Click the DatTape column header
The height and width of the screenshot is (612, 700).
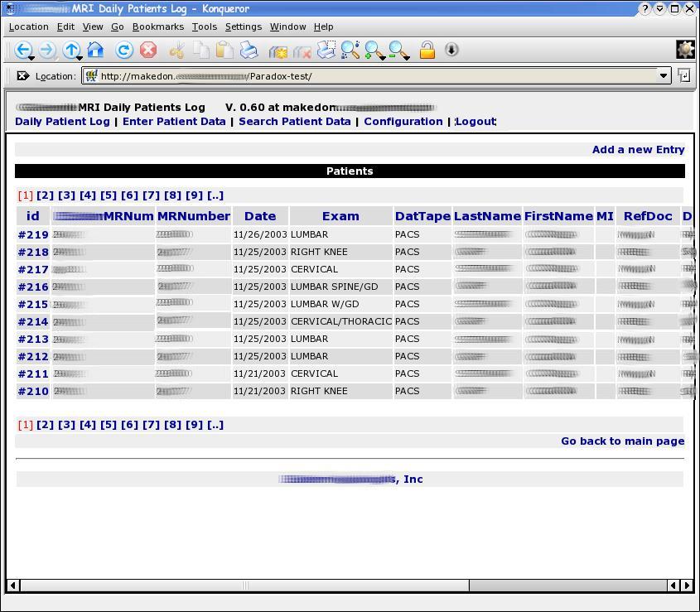(x=422, y=216)
